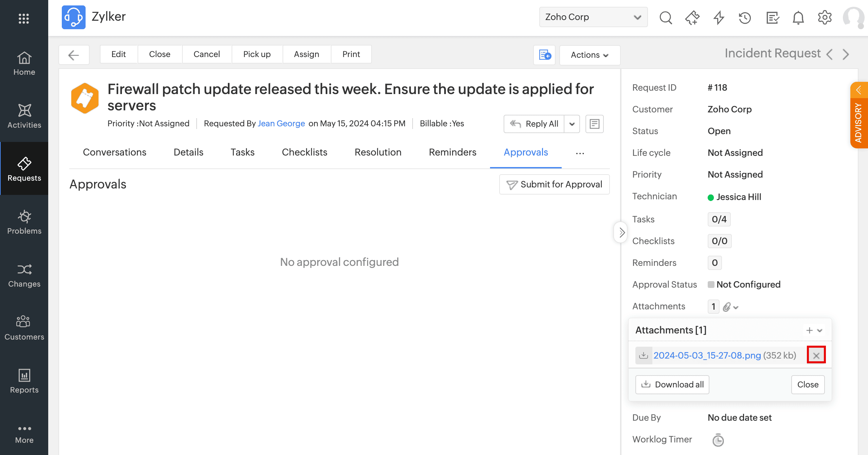Open requester Jean George link

click(x=281, y=124)
